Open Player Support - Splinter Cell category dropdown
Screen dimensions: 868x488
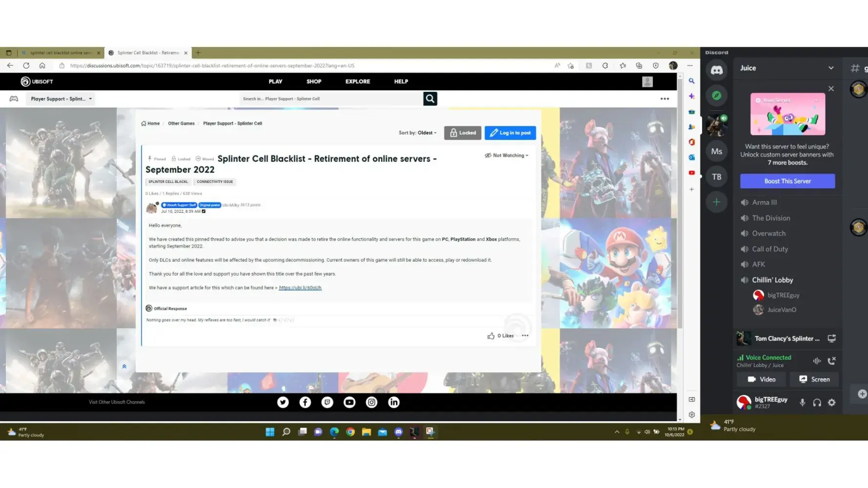click(61, 99)
